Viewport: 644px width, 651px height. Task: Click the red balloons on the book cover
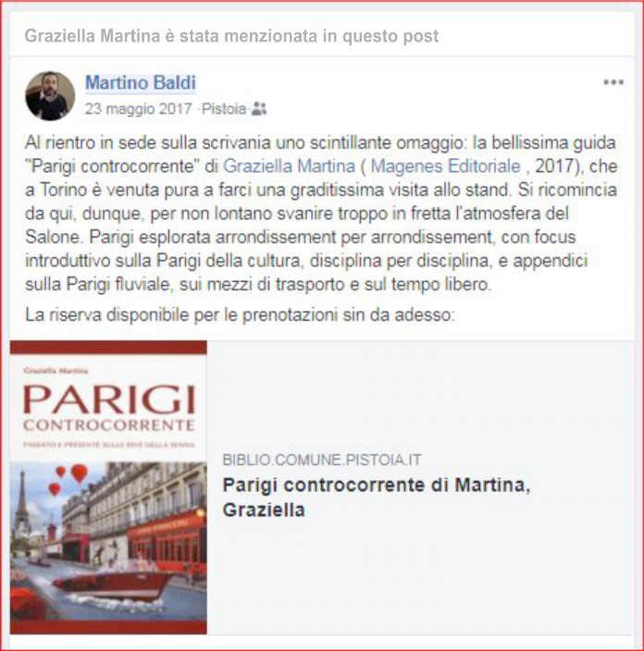click(x=69, y=478)
